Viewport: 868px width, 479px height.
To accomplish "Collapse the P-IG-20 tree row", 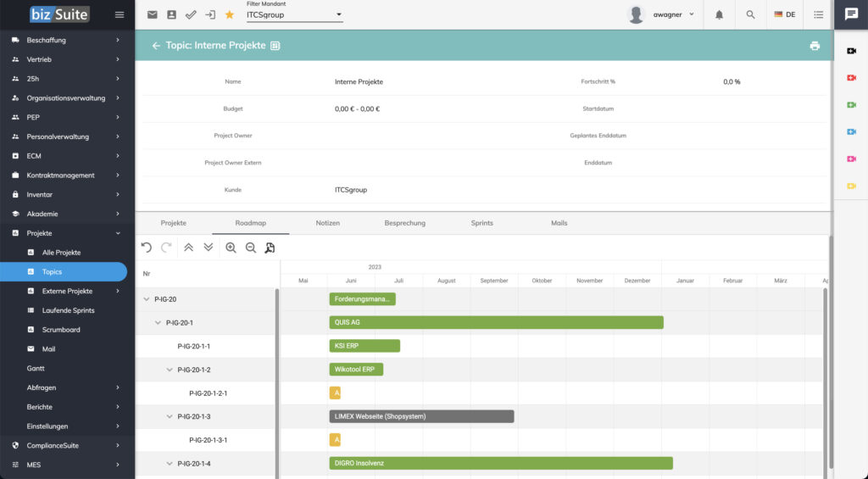I will click(146, 299).
